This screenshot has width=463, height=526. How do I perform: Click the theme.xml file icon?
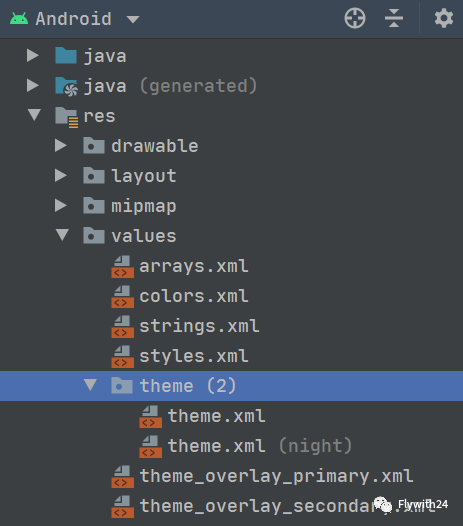(x=151, y=417)
